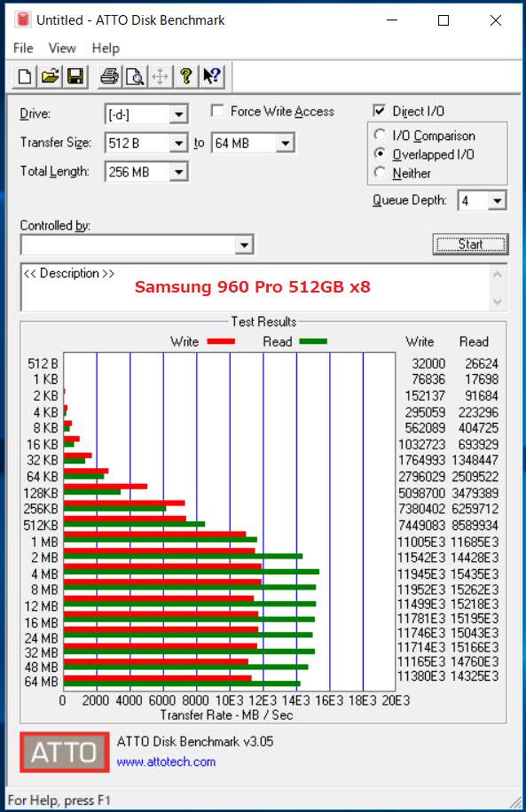The width and height of the screenshot is (526, 812).
Task: Open About via yellow question mark
Action: coord(186,77)
